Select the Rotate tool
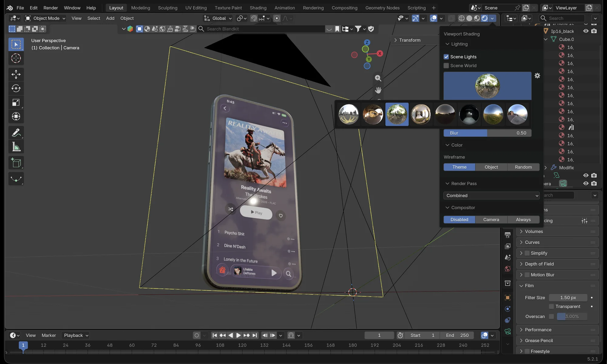 [x=16, y=88]
